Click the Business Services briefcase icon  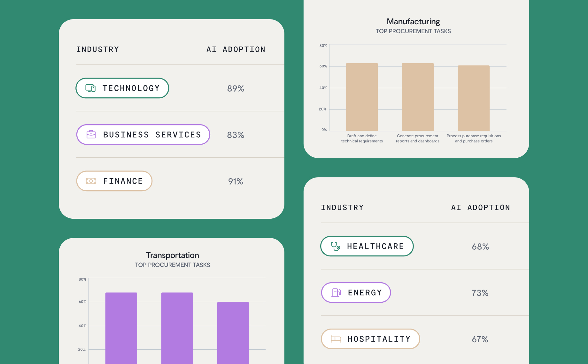(x=91, y=134)
